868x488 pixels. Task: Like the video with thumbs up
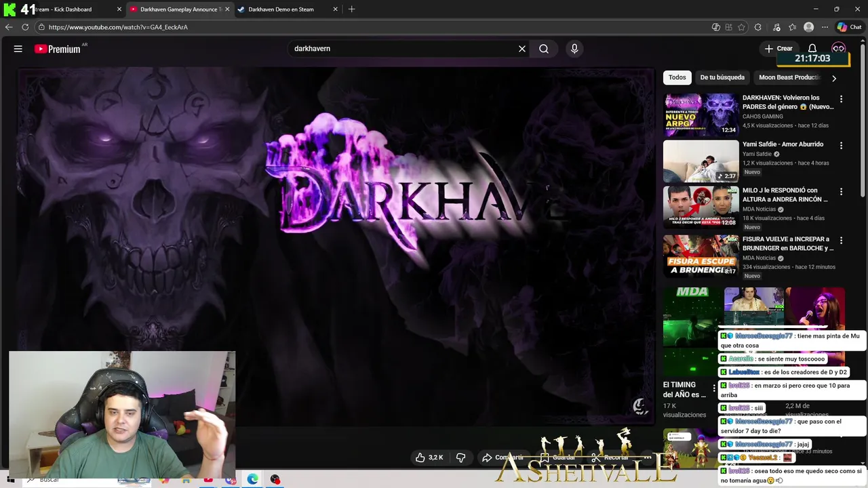(x=429, y=457)
